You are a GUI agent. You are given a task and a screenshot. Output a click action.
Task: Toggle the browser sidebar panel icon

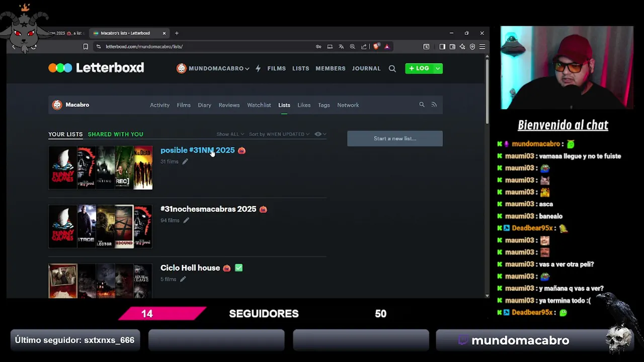[442, 46]
